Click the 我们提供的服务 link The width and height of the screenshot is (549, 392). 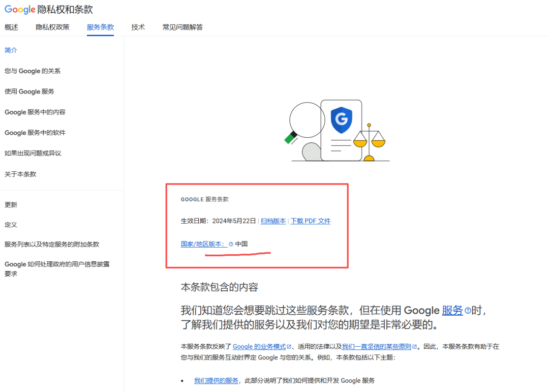pyautogui.click(x=217, y=380)
